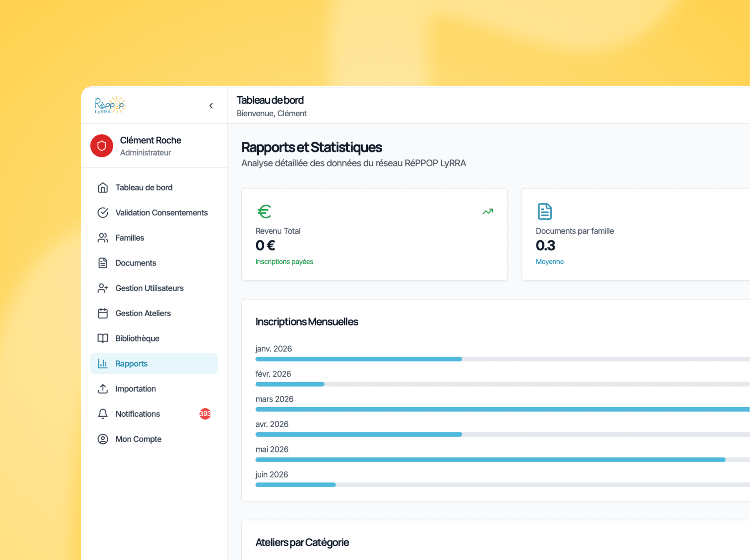This screenshot has height=560, width=750.
Task: Click the home icon beside Tableau de bord
Action: pyautogui.click(x=103, y=187)
